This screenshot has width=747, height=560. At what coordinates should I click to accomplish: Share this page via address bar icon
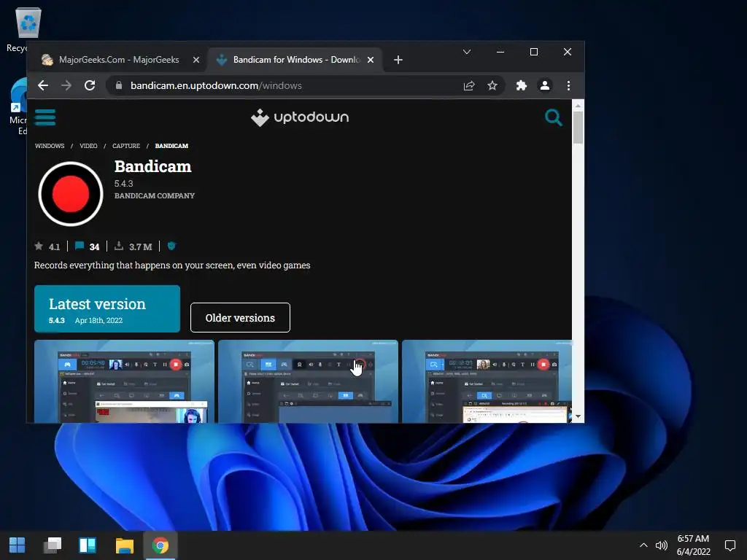tap(469, 85)
